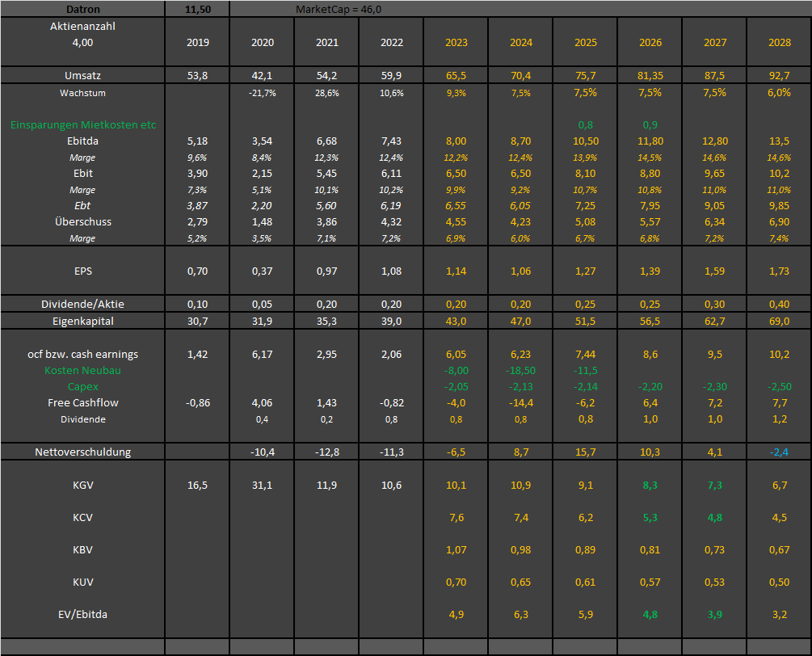Select the "EPS" row label
This screenshot has width=812, height=656.
[83, 271]
